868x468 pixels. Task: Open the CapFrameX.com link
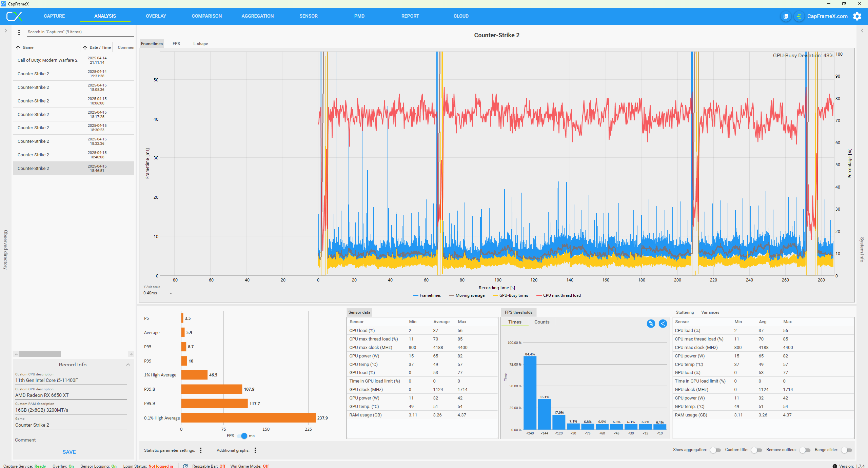click(827, 16)
